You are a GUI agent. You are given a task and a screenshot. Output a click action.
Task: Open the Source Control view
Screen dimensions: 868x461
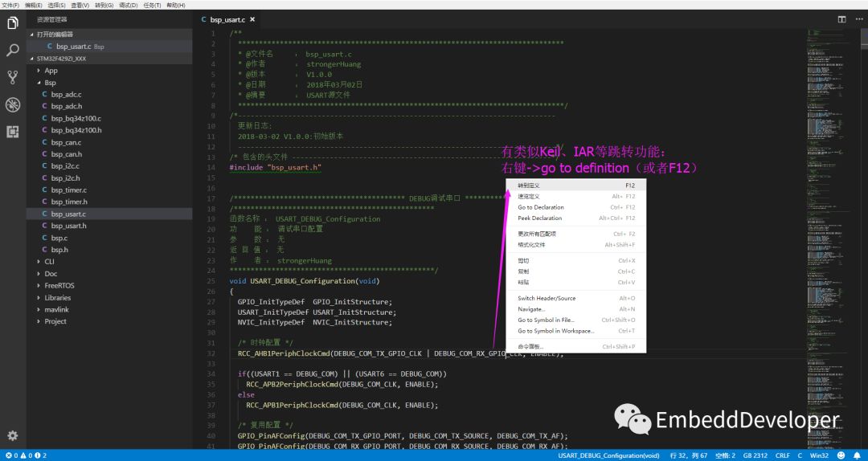coord(13,77)
